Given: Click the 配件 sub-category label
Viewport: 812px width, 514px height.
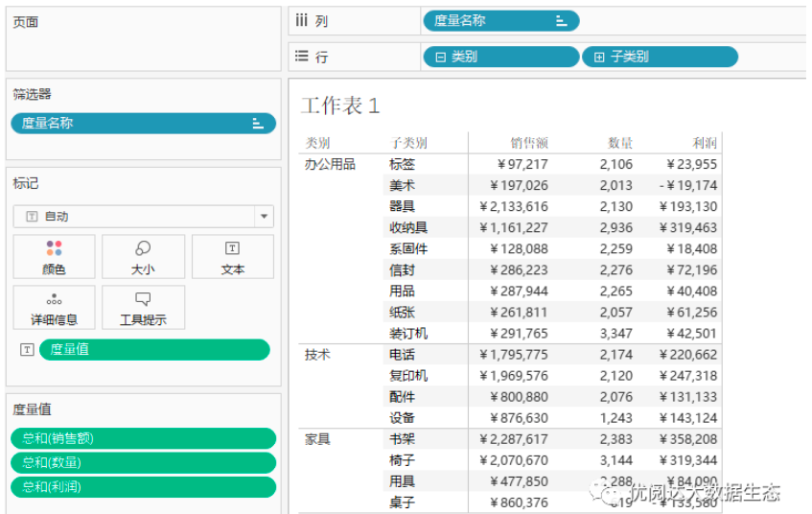Looking at the screenshot, I should point(402,397).
